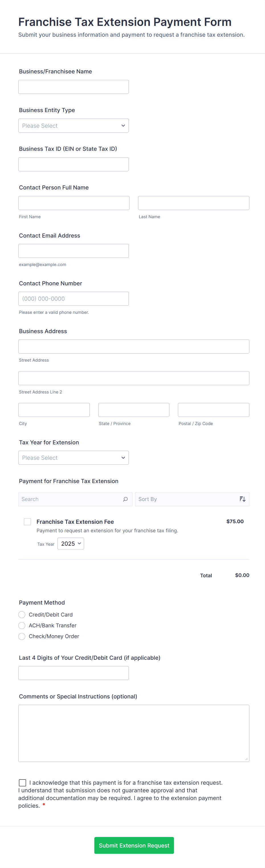The height and width of the screenshot is (868, 265).
Task: Choose Check/Money Order radio button
Action: pos(22,636)
